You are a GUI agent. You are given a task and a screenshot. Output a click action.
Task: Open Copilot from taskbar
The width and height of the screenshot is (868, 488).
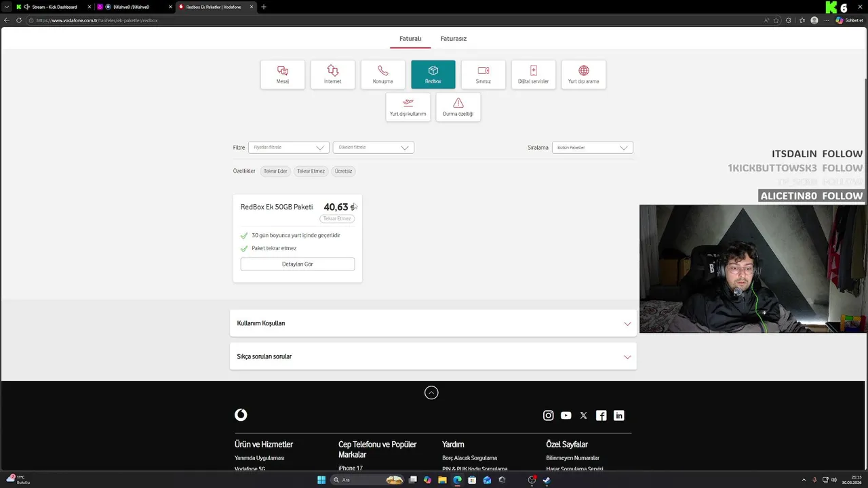tap(427, 480)
